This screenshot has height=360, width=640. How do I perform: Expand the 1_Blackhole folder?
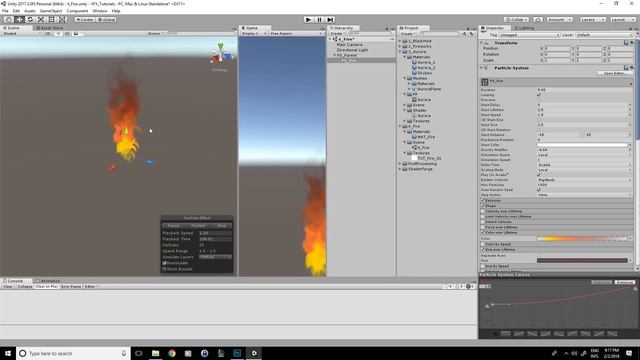400,41
